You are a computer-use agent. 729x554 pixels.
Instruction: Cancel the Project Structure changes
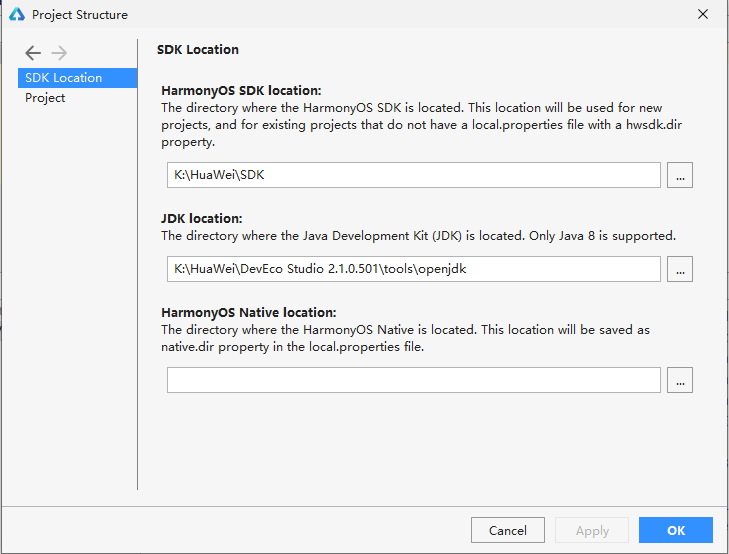(x=508, y=530)
